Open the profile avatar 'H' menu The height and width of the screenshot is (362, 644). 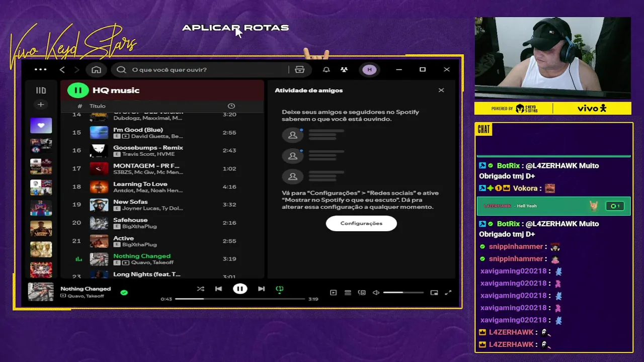pos(369,69)
